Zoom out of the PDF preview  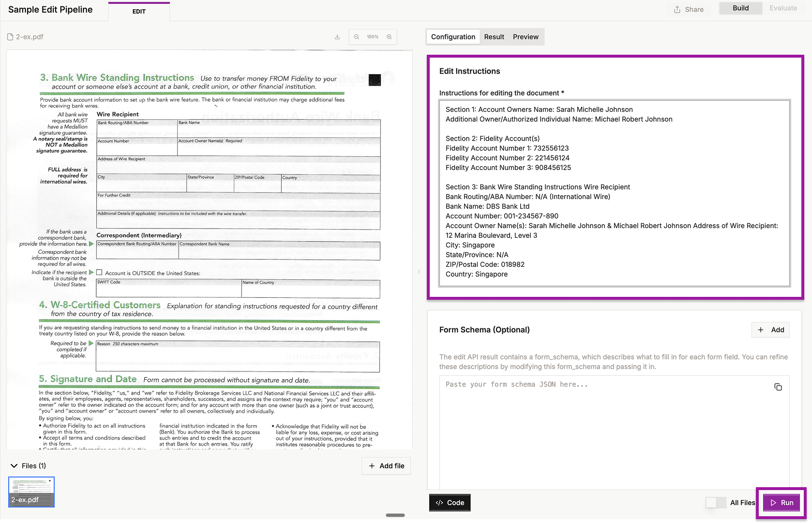tap(357, 37)
